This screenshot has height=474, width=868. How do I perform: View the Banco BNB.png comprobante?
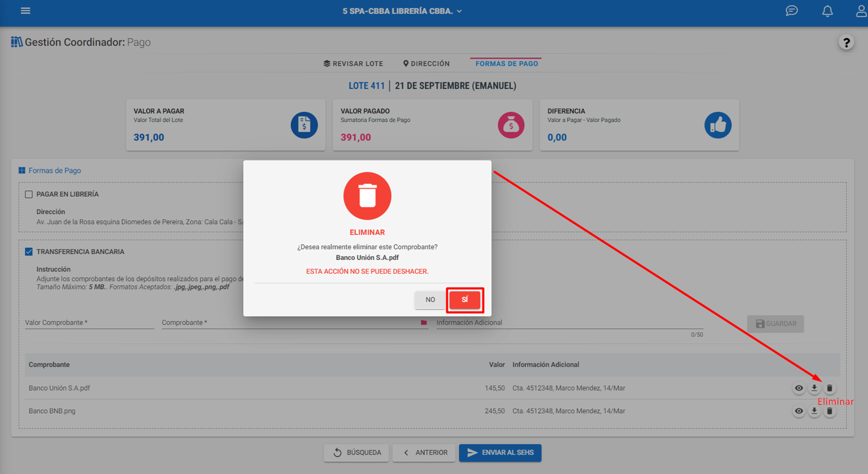(x=799, y=411)
